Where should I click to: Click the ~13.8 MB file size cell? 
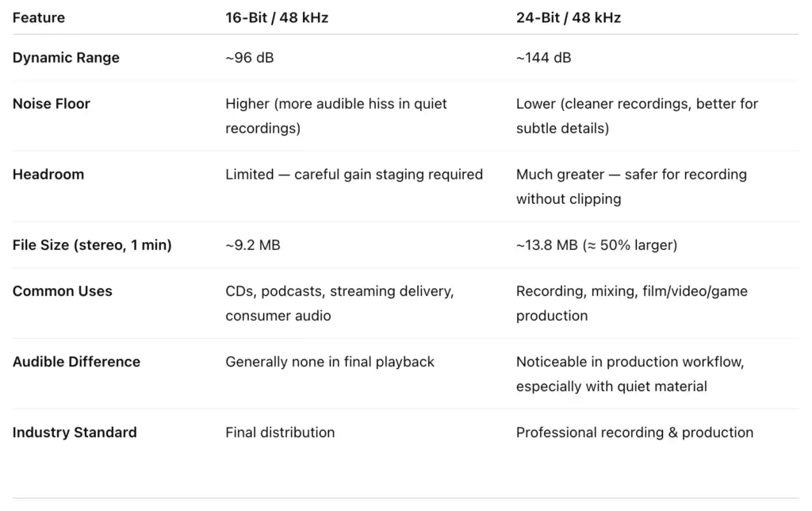coord(596,245)
